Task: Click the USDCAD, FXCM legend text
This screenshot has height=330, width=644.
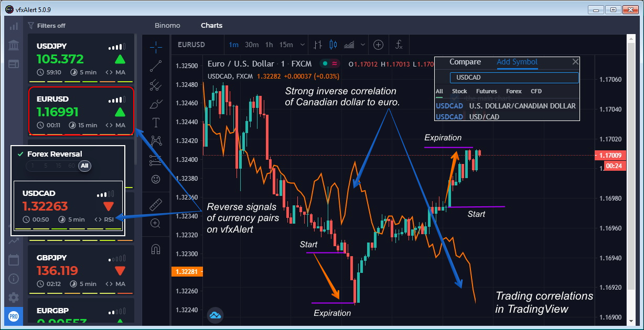Action: pyautogui.click(x=230, y=76)
